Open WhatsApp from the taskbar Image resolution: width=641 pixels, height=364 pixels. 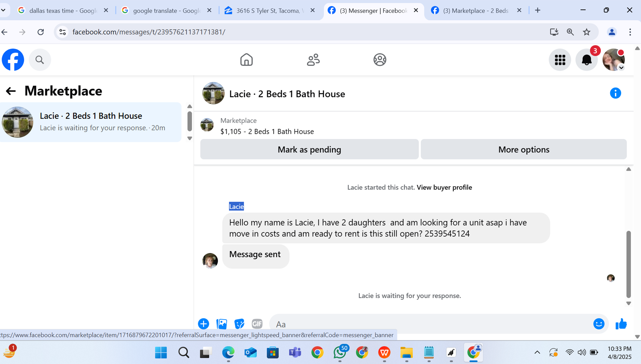(x=340, y=353)
